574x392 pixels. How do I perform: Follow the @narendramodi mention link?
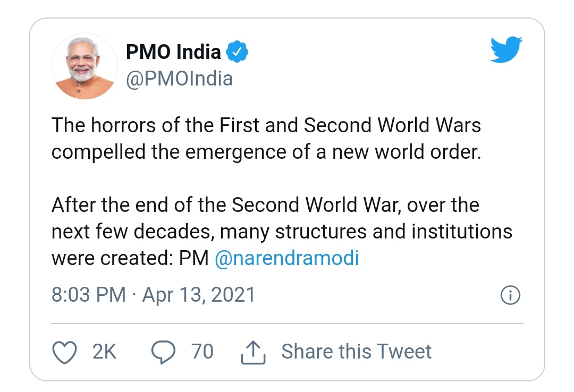click(286, 258)
